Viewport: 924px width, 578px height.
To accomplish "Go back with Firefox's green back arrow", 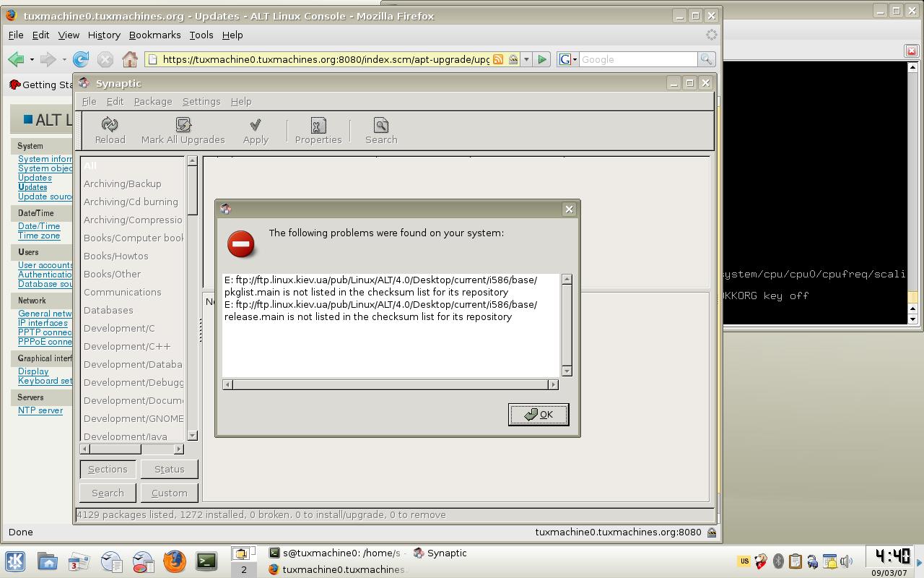I will pos(16,59).
